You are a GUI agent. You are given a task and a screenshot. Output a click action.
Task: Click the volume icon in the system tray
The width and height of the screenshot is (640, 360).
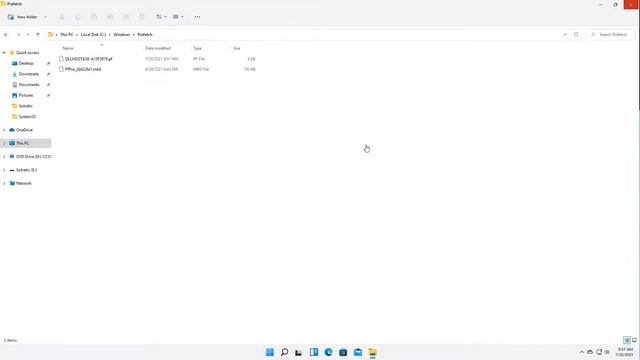[x=607, y=352]
